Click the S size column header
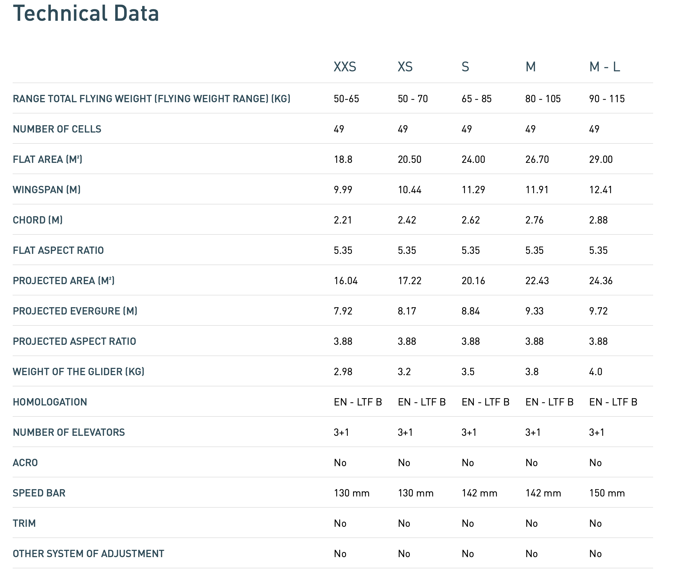Viewport: 700px width, 588px height. 465,67
